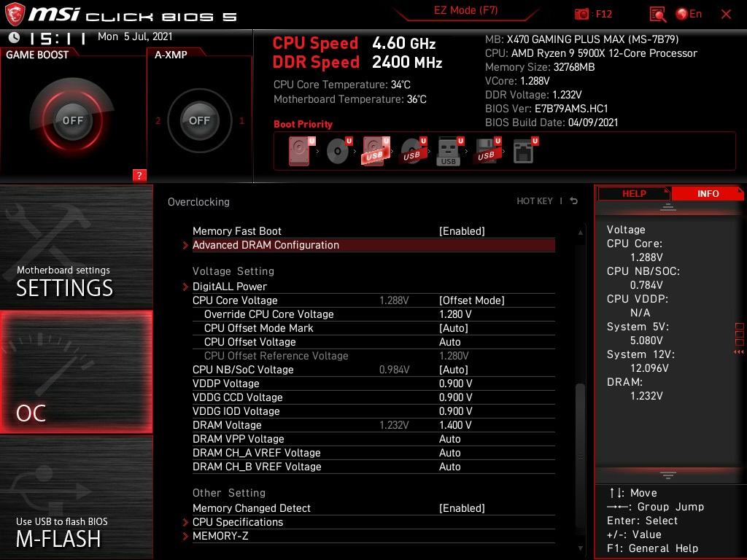Switch to EZ Mode (F7)
Image resolution: width=747 pixels, height=560 pixels.
pyautogui.click(x=465, y=10)
